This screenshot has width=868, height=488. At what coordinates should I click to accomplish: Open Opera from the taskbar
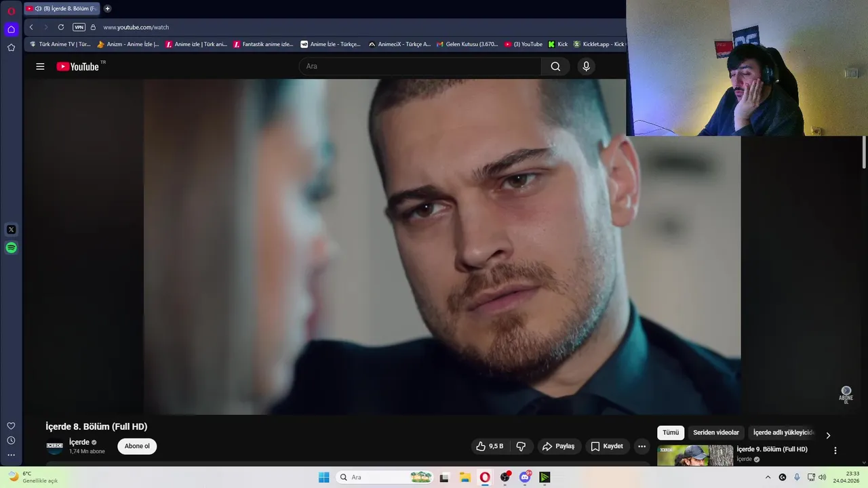click(x=485, y=477)
